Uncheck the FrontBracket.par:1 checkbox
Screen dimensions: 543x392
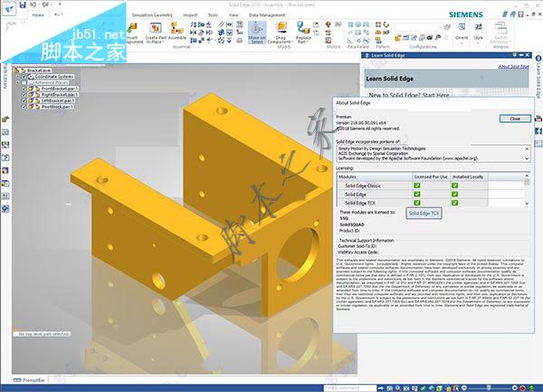click(24, 89)
